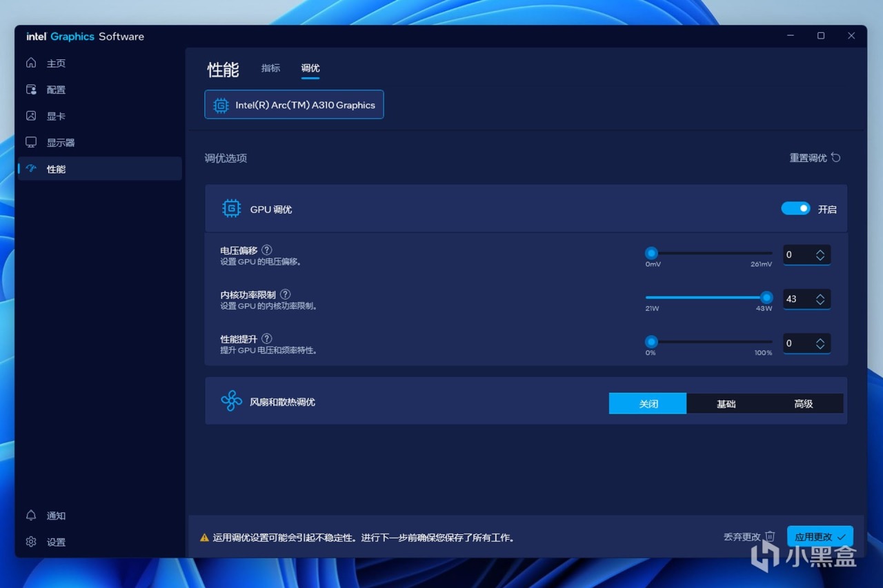Viewport: 883px width, 588px height.
Task: Maximize the Intel Graphics Software window
Action: (x=821, y=36)
